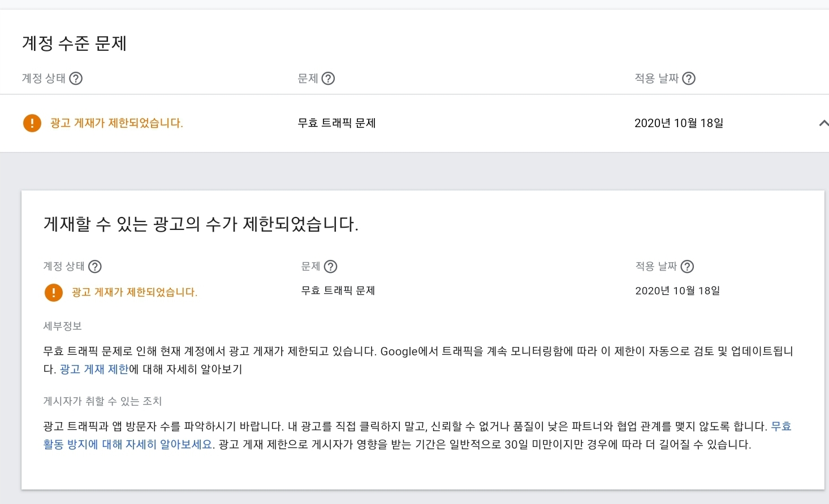Screen dimensions: 829x504
Task: Click orange warning icon in top status row
Action: click(x=32, y=123)
